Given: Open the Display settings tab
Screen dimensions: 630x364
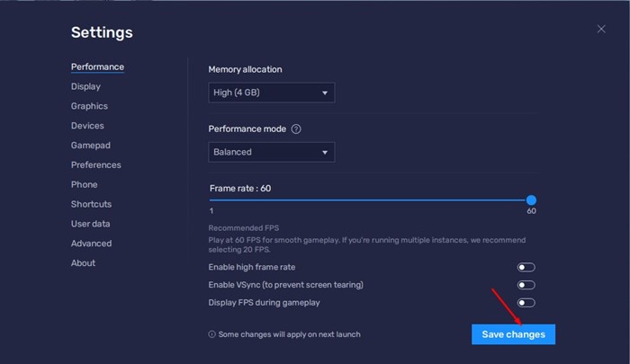Looking at the screenshot, I should (85, 86).
